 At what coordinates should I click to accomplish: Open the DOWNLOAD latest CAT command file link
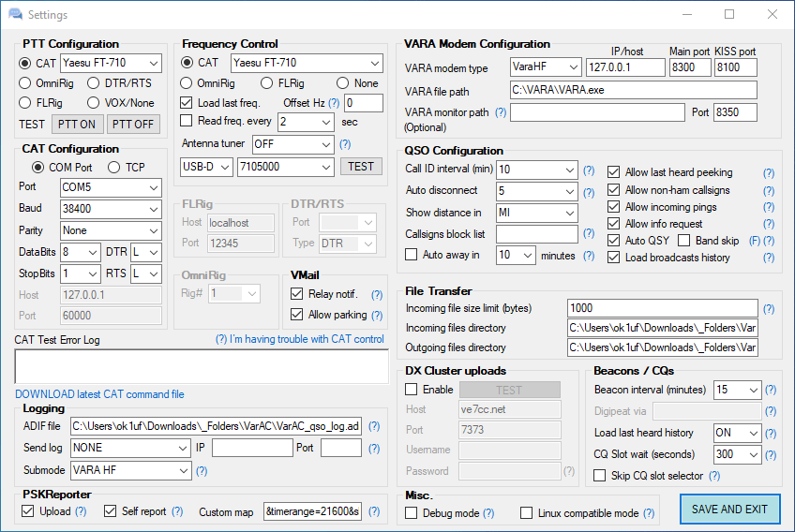(x=99, y=394)
